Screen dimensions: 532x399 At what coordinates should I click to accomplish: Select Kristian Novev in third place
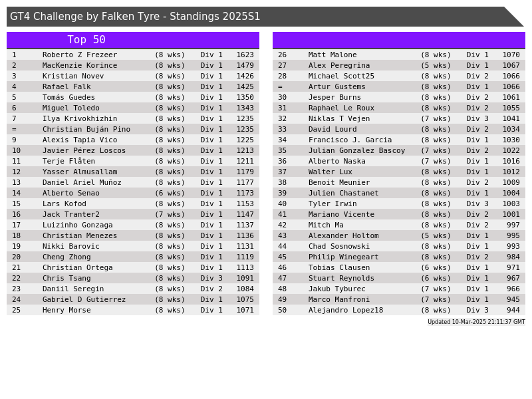point(73,76)
